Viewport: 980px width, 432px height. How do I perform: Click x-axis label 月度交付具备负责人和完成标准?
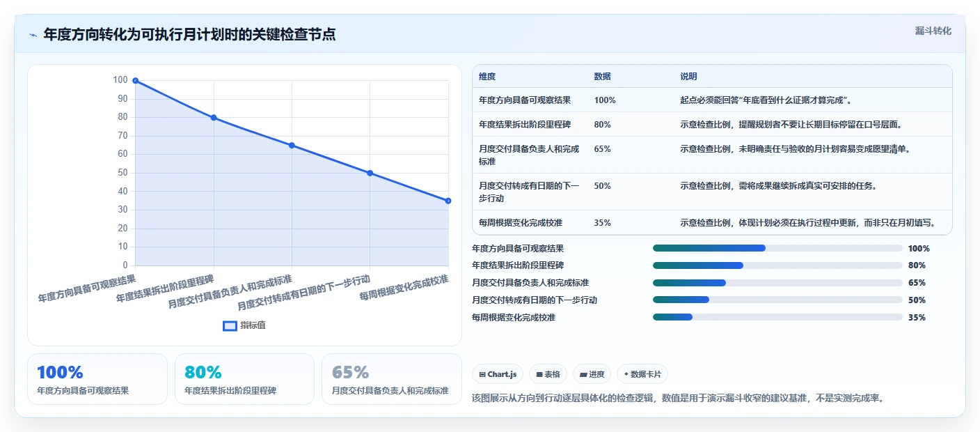pos(230,292)
